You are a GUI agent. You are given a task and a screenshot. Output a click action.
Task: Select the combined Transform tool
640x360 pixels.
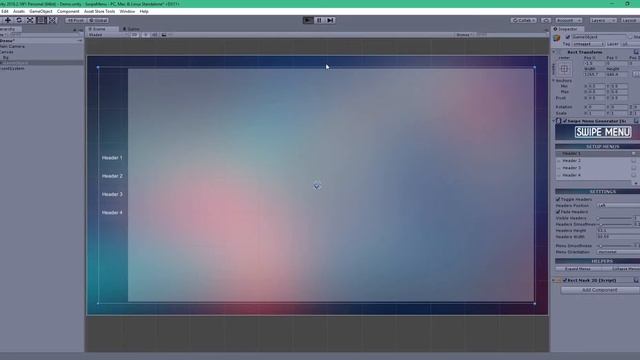tap(52, 20)
